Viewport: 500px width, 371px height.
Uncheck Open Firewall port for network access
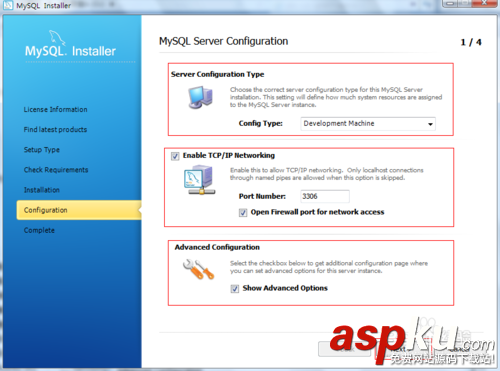243,212
